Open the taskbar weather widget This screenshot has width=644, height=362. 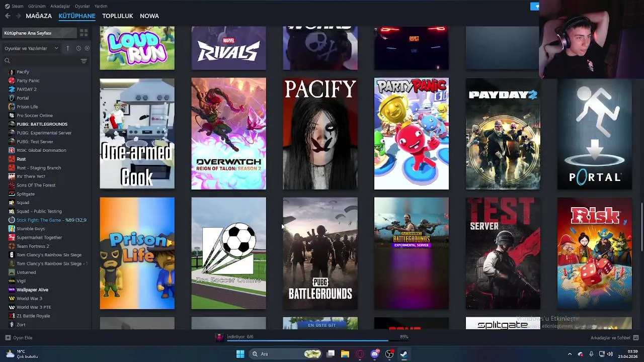pos(21,354)
